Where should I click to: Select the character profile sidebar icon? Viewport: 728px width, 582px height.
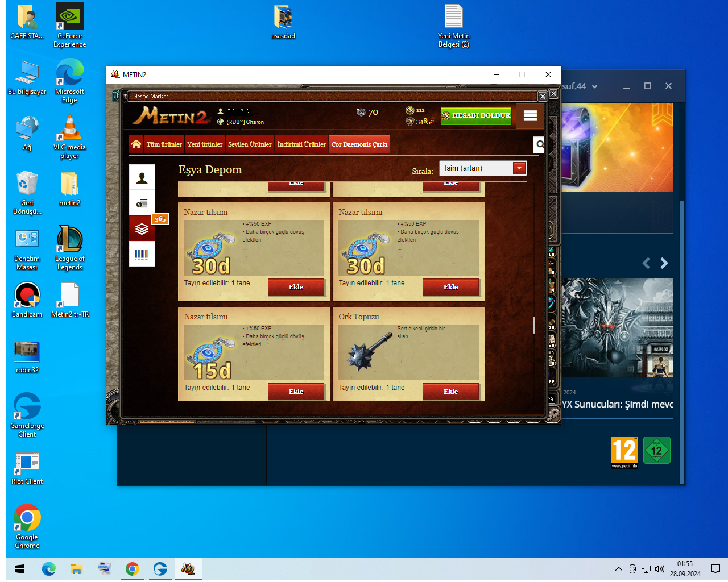[x=142, y=177]
